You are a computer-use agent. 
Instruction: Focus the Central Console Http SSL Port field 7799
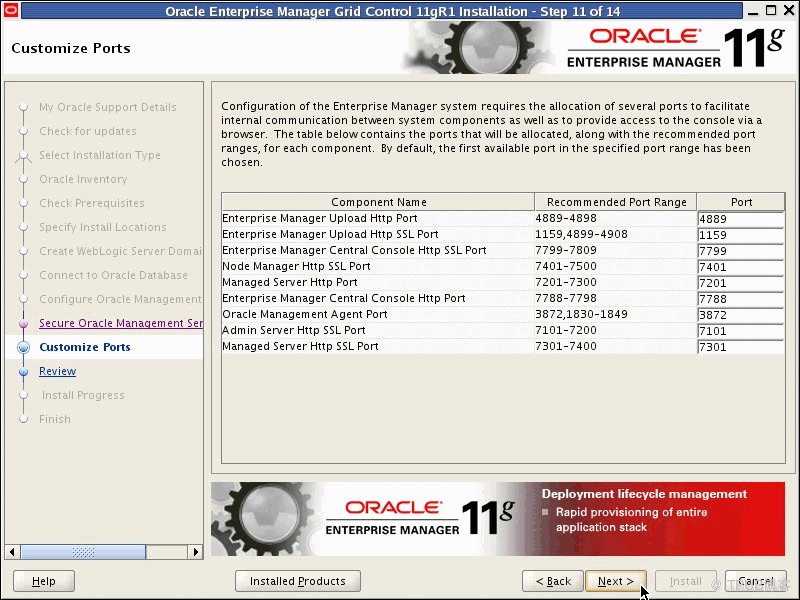tap(741, 251)
